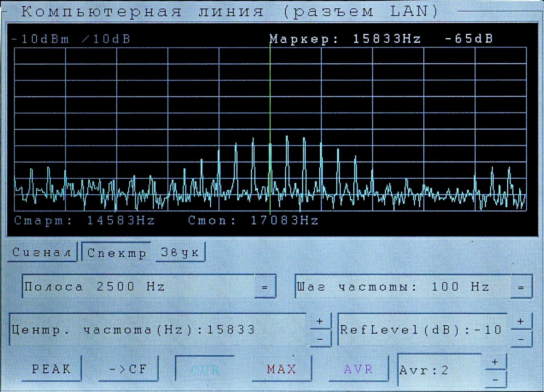Raise RefLevel with the plus button
This screenshot has width=544, height=392.
521,321
